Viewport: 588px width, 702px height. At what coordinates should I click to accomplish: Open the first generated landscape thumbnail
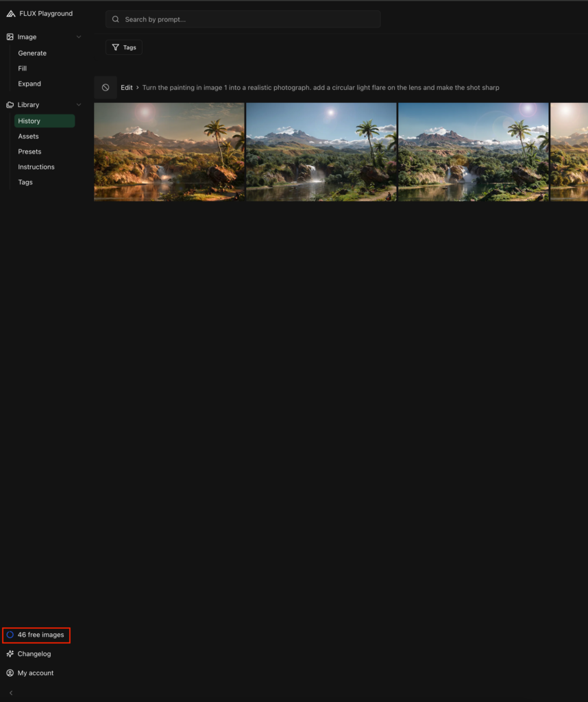click(169, 152)
